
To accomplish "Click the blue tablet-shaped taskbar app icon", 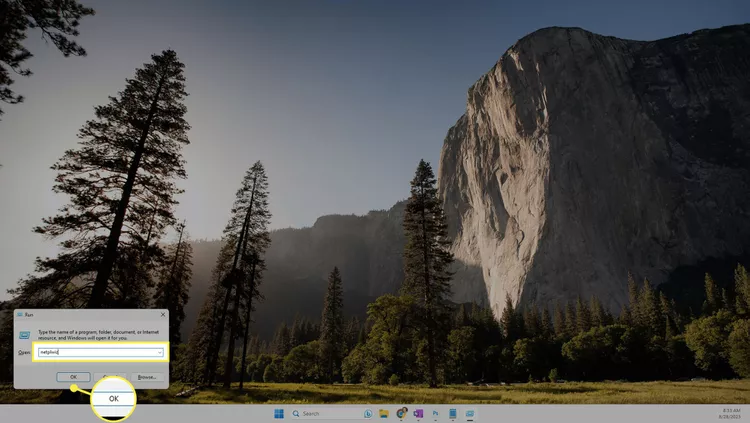I will click(x=452, y=413).
